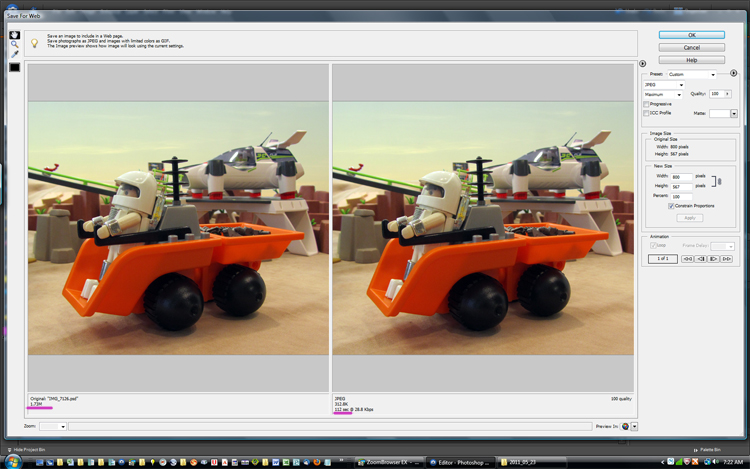Viewport: 750px width, 469px height.
Task: Open the Matte color dropdown
Action: coord(733,113)
